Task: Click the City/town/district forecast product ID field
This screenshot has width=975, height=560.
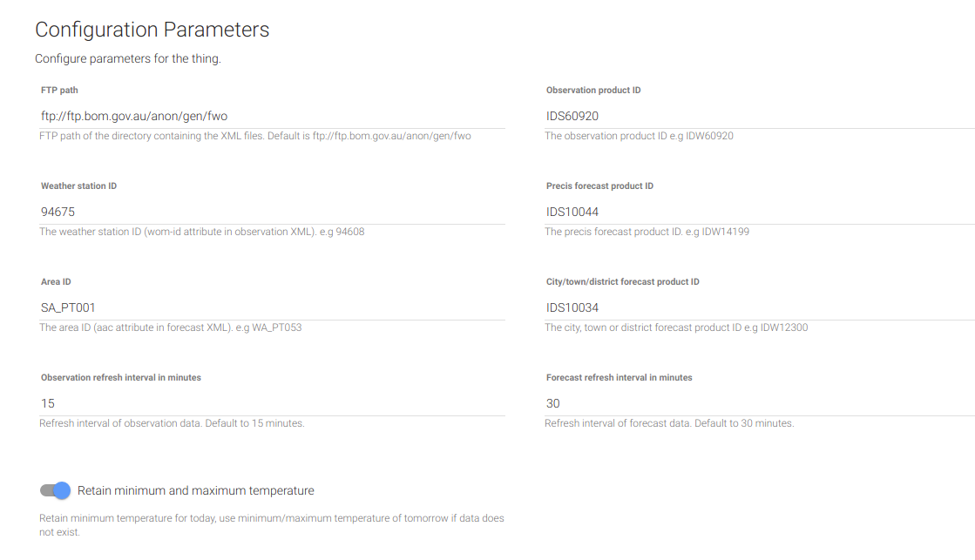Action: tap(760, 307)
